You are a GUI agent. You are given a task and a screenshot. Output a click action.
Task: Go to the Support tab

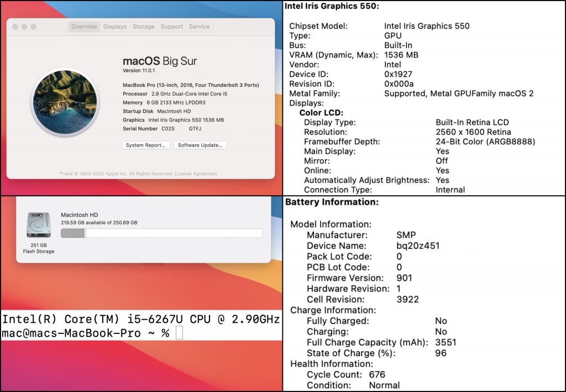(x=171, y=27)
